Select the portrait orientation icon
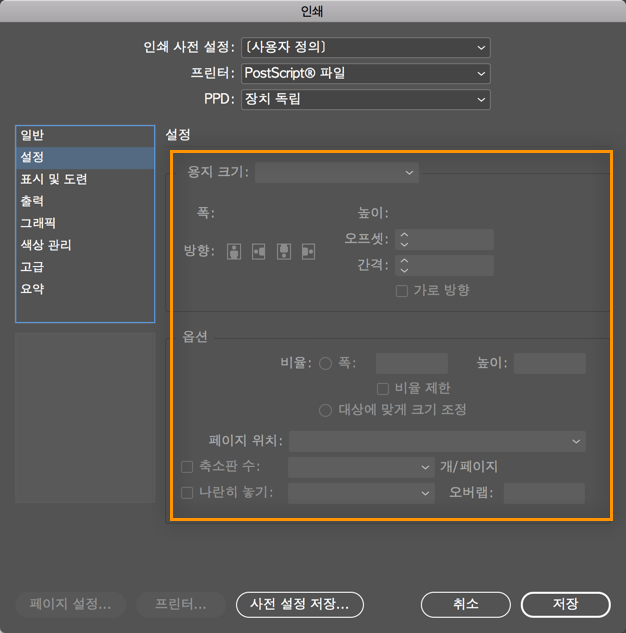This screenshot has width=626, height=633. pos(234,252)
